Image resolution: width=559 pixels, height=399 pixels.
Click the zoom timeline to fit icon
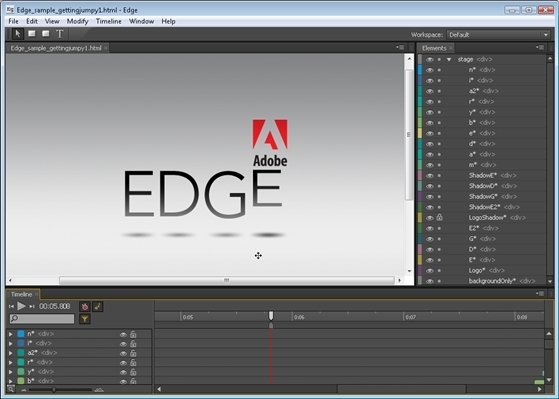pos(11,389)
